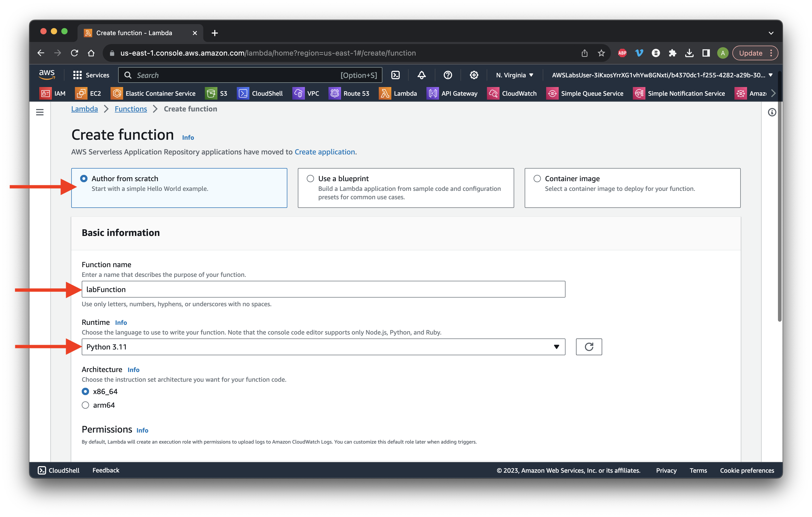This screenshot has height=517, width=812.
Task: Open the CloudWatch shortcut
Action: tap(512, 94)
